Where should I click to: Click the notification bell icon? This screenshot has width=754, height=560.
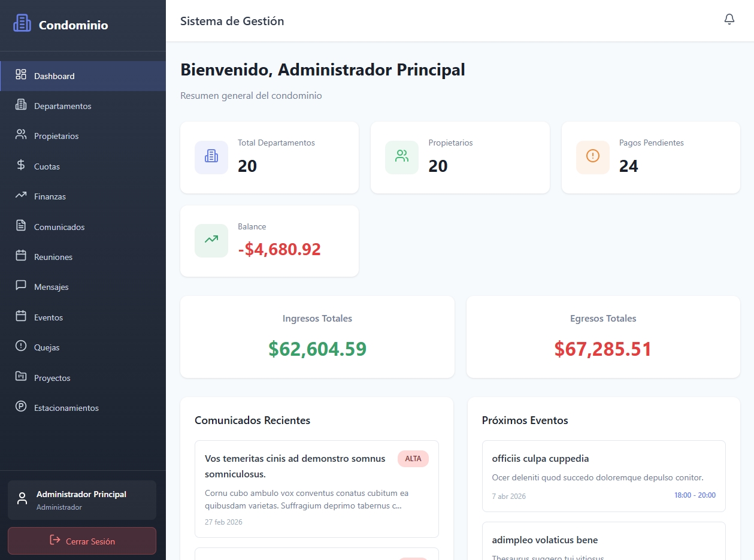point(729,20)
